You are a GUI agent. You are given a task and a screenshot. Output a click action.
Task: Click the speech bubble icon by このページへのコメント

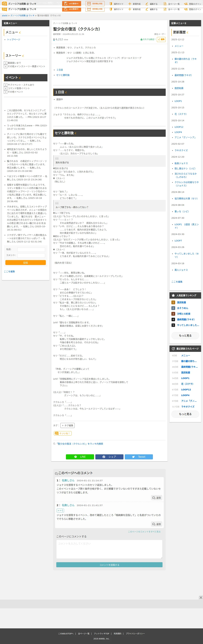(56, 473)
